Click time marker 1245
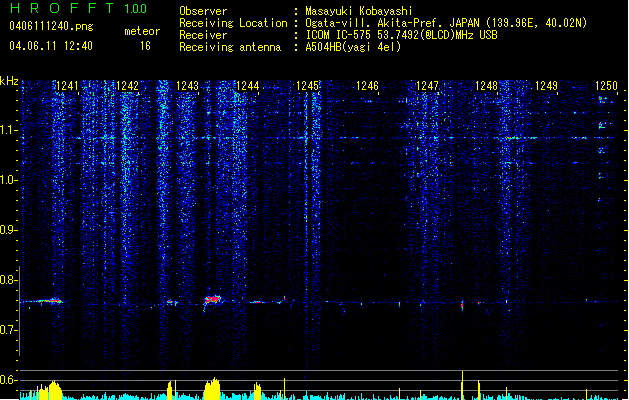This screenshot has width=629, height=400. click(307, 86)
